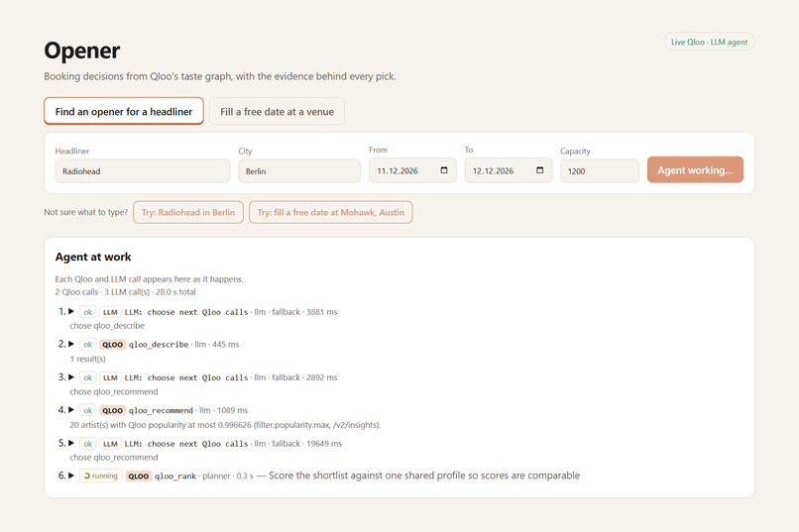Click the LLM tag on step 5
Viewport: 799px width, 532px height.
pyautogui.click(x=110, y=444)
